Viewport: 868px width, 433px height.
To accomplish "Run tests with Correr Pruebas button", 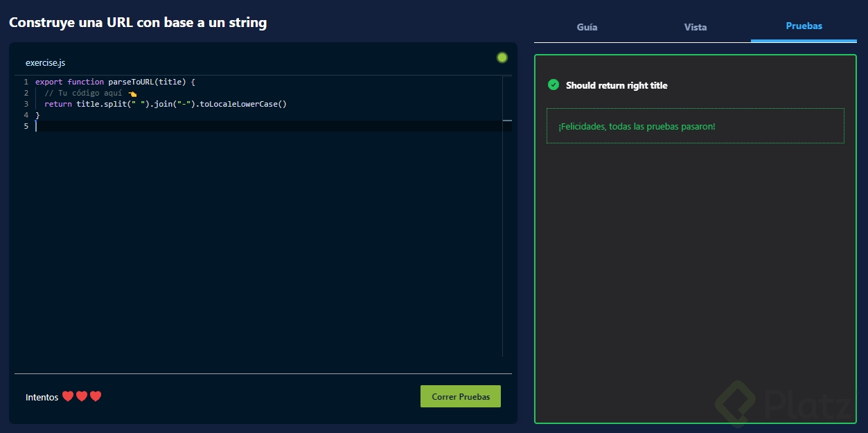I will click(461, 397).
